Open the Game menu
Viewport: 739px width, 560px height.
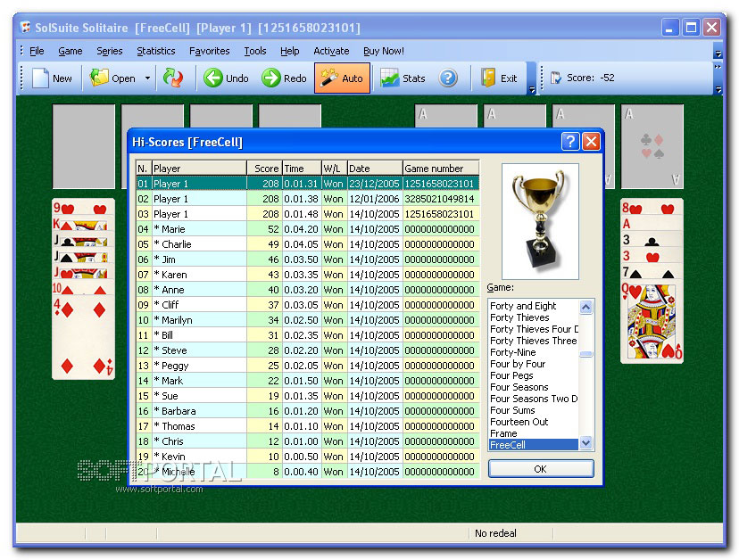tap(71, 51)
